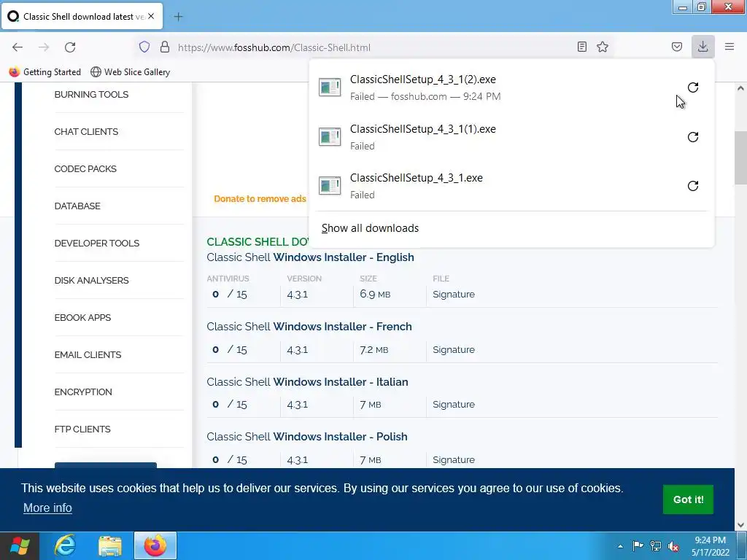747x560 pixels.
Task: Download Classic Shell Windows Installer - French
Action: tap(309, 327)
